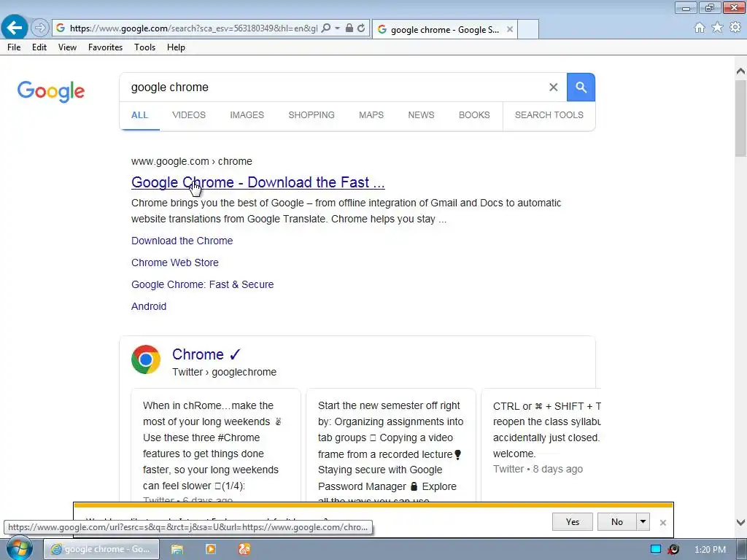Open the View menu
Viewport: 747px width, 560px height.
click(x=67, y=47)
